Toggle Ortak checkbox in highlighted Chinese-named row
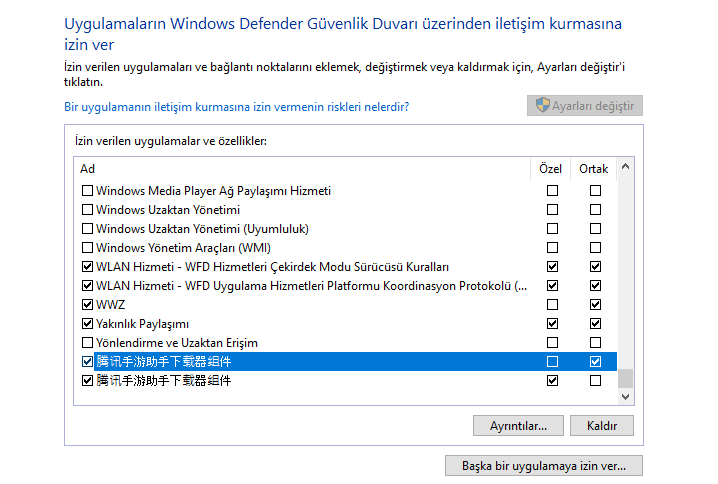This screenshot has width=718, height=484. click(x=595, y=362)
